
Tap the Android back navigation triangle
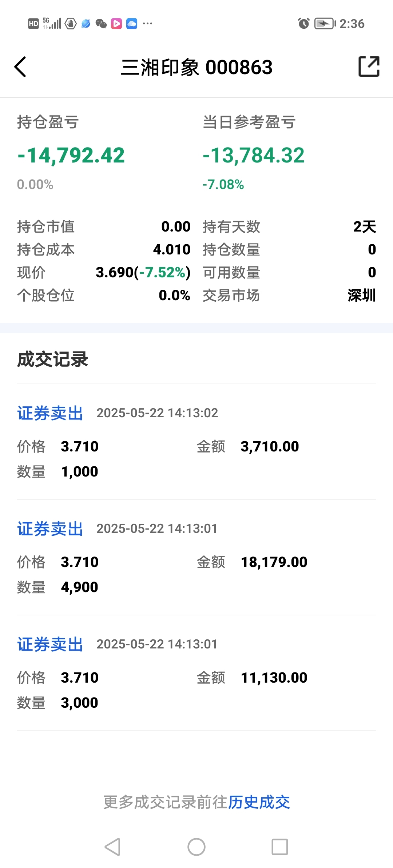point(112,847)
